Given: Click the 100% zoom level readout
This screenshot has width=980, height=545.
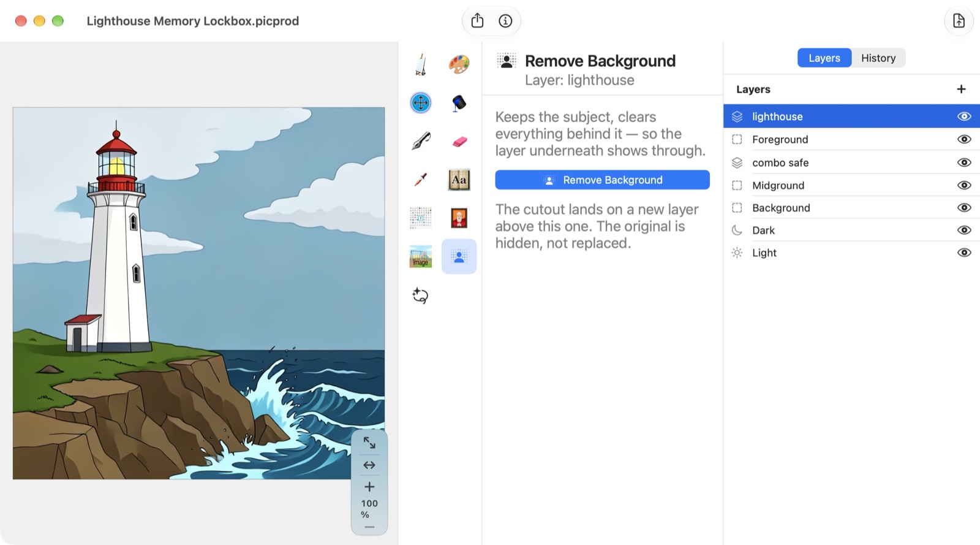Looking at the screenshot, I should click(369, 509).
